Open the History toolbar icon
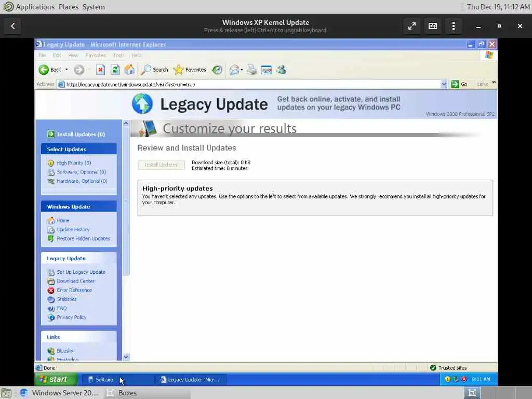Image resolution: width=532 pixels, height=399 pixels. 217,70
